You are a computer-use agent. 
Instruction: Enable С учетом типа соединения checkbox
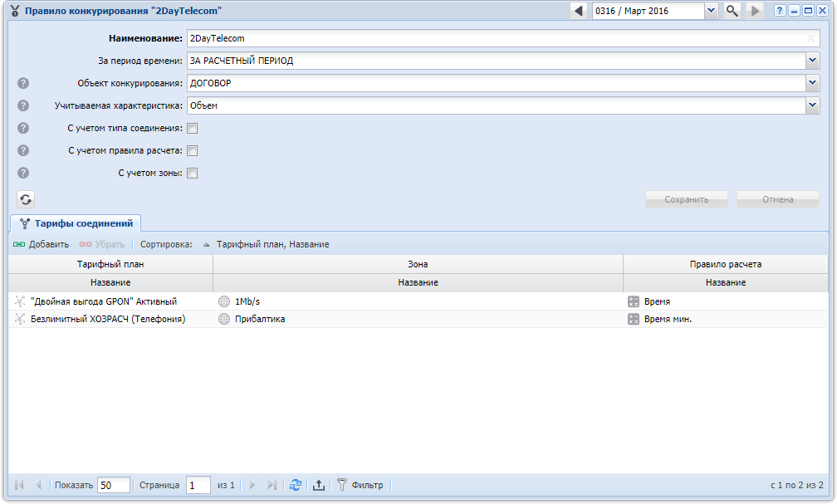[192, 128]
